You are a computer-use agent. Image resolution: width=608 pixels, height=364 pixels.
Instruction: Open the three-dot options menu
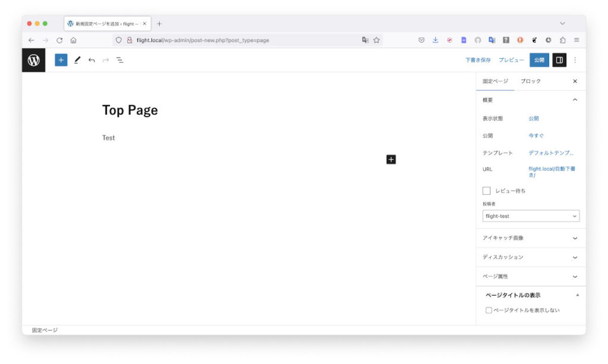[575, 60]
